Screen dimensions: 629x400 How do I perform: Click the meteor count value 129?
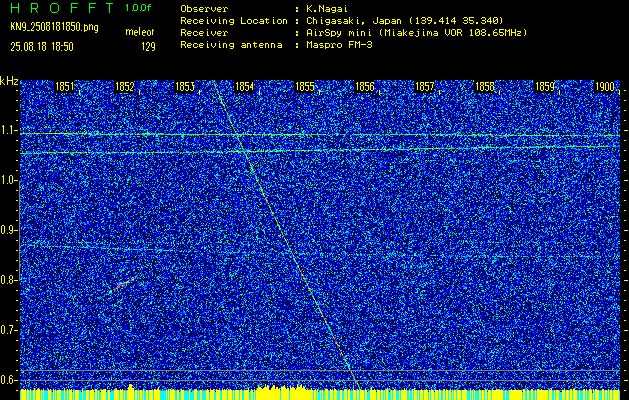[x=148, y=47]
